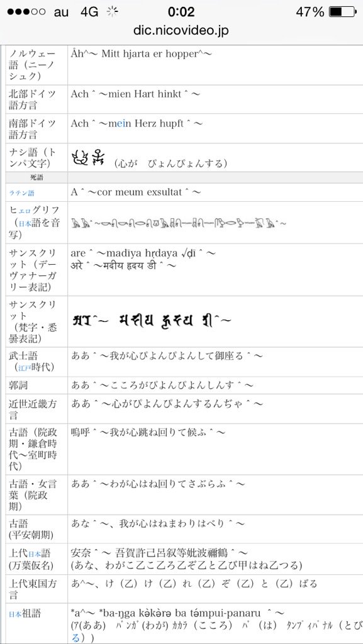Tap the Siddham script image
Screen dimensions: 363x644
point(152,321)
